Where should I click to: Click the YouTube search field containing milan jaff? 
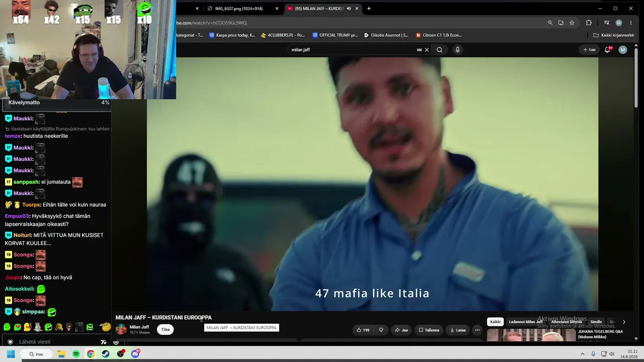[352, 50]
